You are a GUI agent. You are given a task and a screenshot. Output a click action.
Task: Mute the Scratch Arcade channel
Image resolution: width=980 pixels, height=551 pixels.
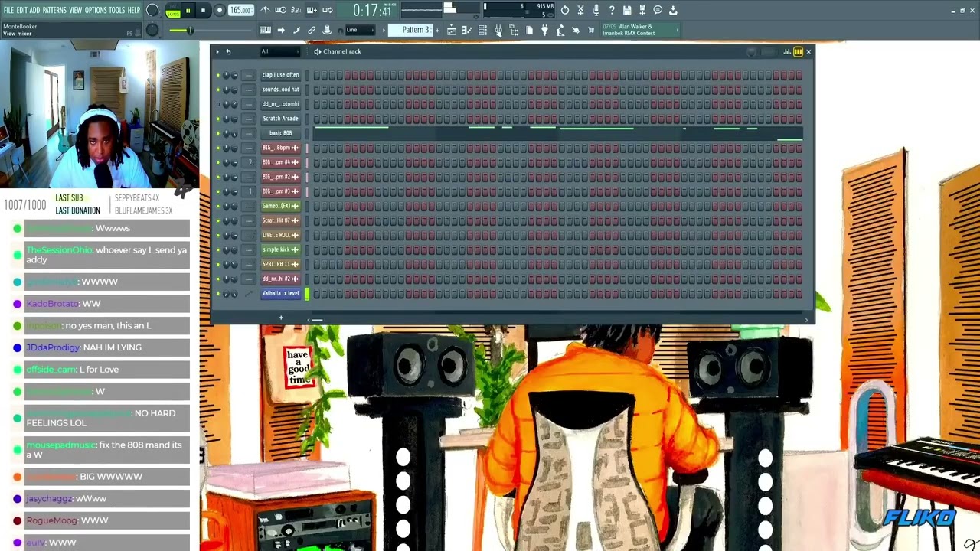[x=218, y=119]
